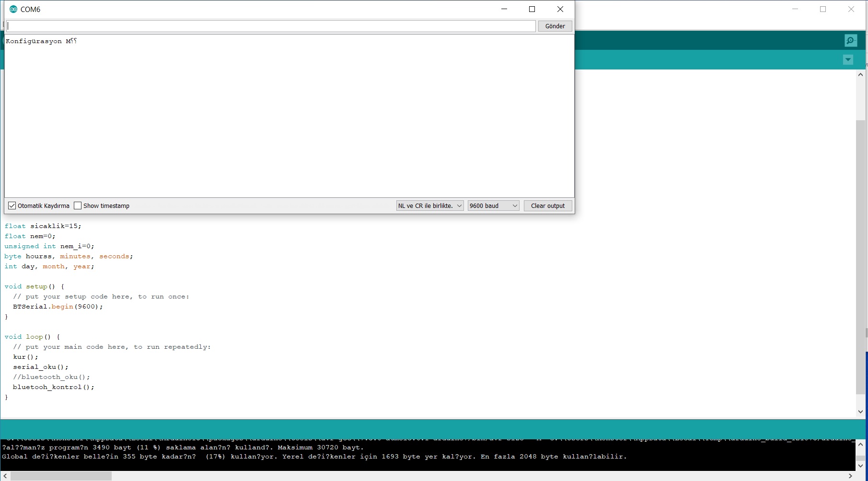Click the console scroll up arrow
Viewport: 868px width, 481px height.
coord(860,445)
